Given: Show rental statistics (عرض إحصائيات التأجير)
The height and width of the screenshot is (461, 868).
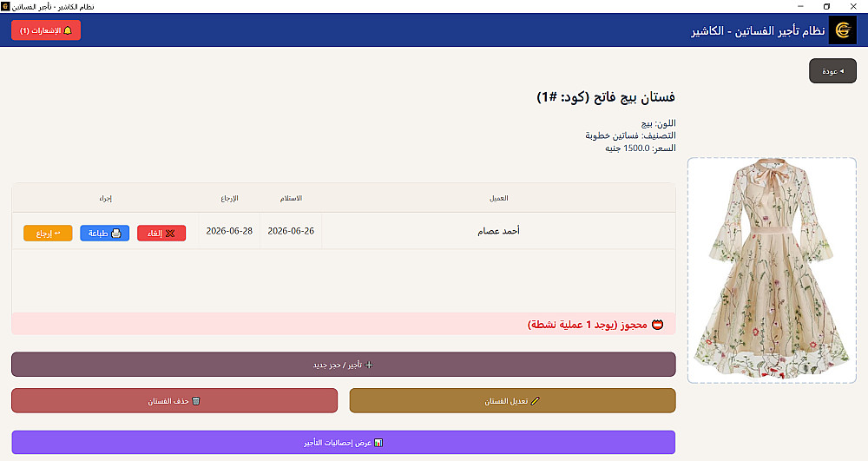Looking at the screenshot, I should 343,443.
